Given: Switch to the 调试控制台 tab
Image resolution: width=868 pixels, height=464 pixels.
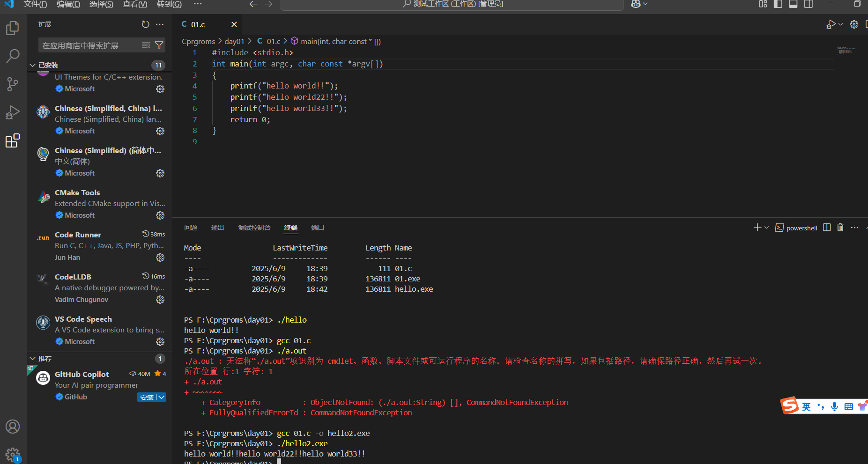Looking at the screenshot, I should (x=254, y=228).
